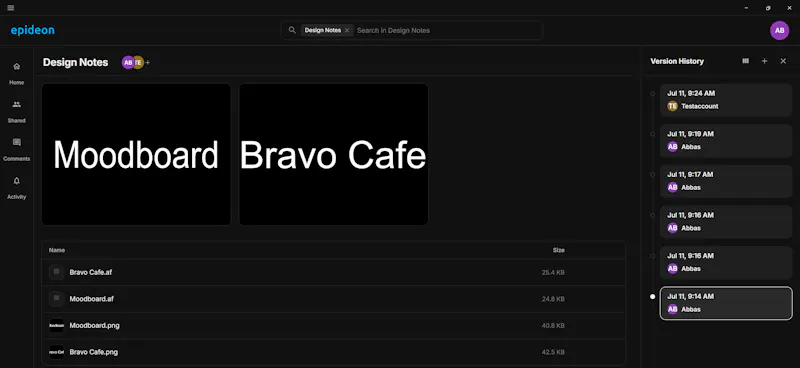The width and height of the screenshot is (800, 368).
Task: Sort files by the Size column header
Action: [559, 250]
